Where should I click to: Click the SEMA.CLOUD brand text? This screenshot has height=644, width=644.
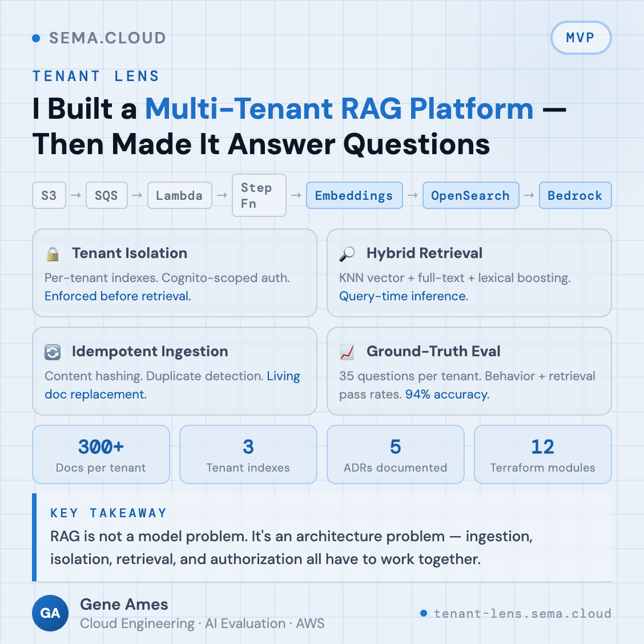[x=107, y=38]
